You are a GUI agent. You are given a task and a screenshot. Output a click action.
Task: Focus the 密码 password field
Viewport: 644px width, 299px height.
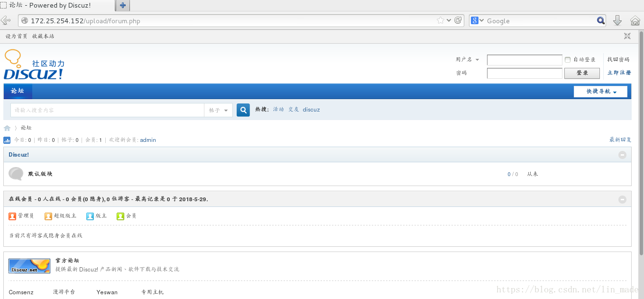[x=524, y=73]
